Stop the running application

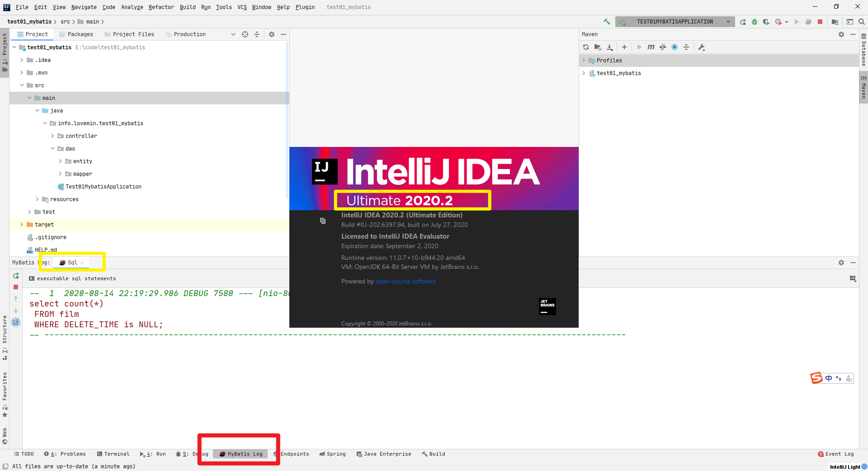[x=820, y=22]
